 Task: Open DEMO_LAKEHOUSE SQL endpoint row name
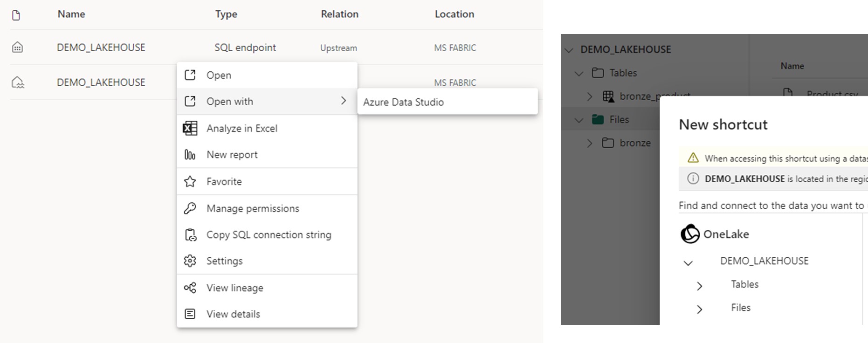[x=101, y=48]
